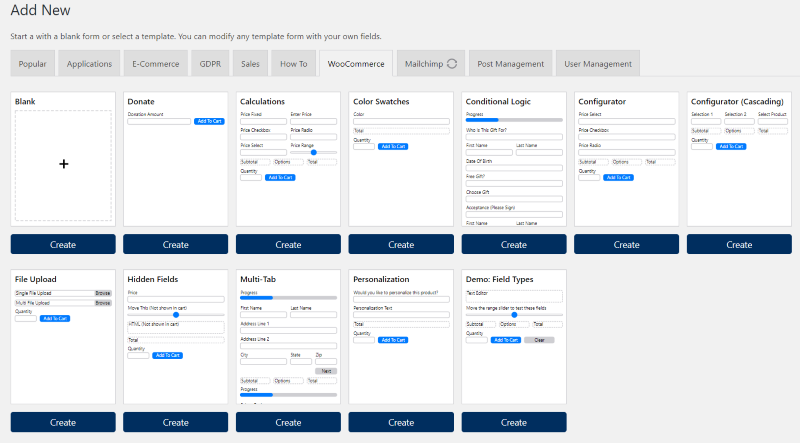This screenshot has height=443, width=800.
Task: Create form from Calculations template
Action: (288, 244)
